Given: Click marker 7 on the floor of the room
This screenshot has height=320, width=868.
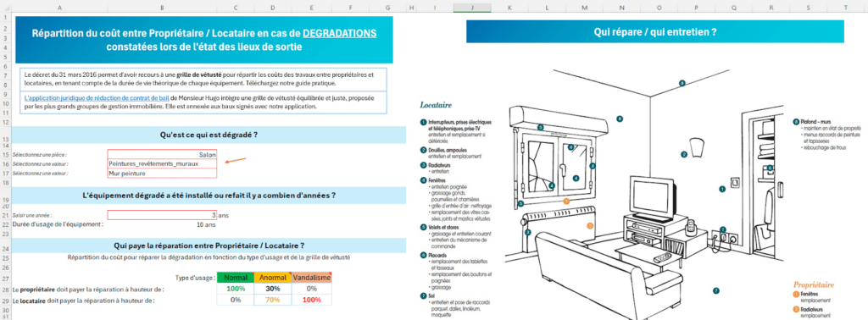Looking at the screenshot, I should point(715,290).
